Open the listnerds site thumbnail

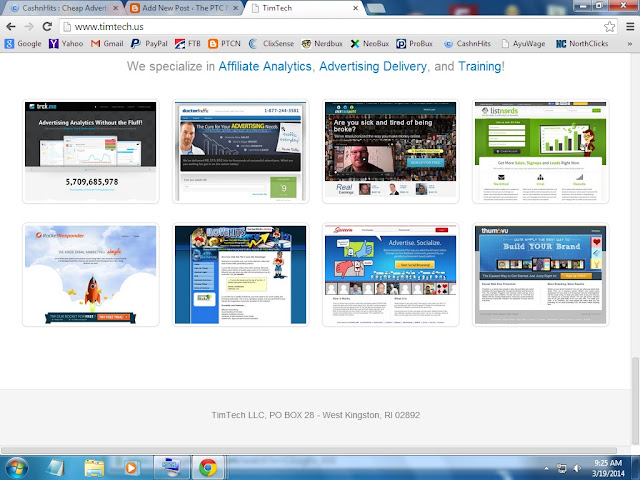click(540, 151)
